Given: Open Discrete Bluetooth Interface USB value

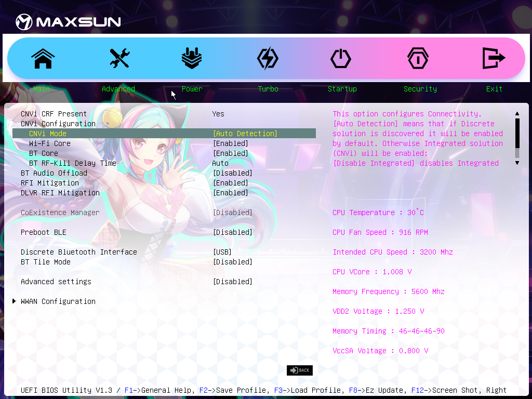Looking at the screenshot, I should point(222,252).
